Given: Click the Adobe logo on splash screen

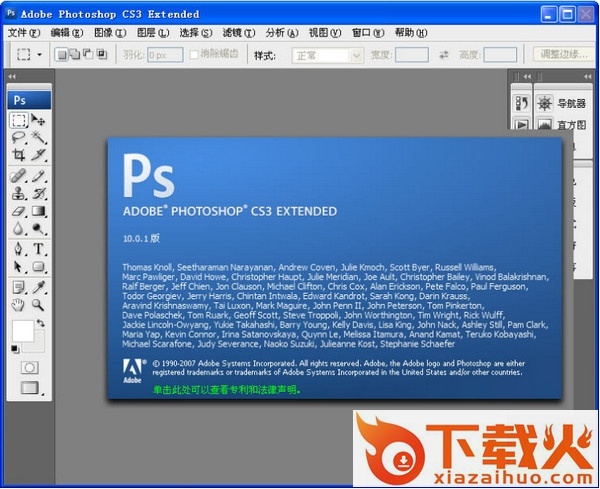Looking at the screenshot, I should [x=132, y=371].
